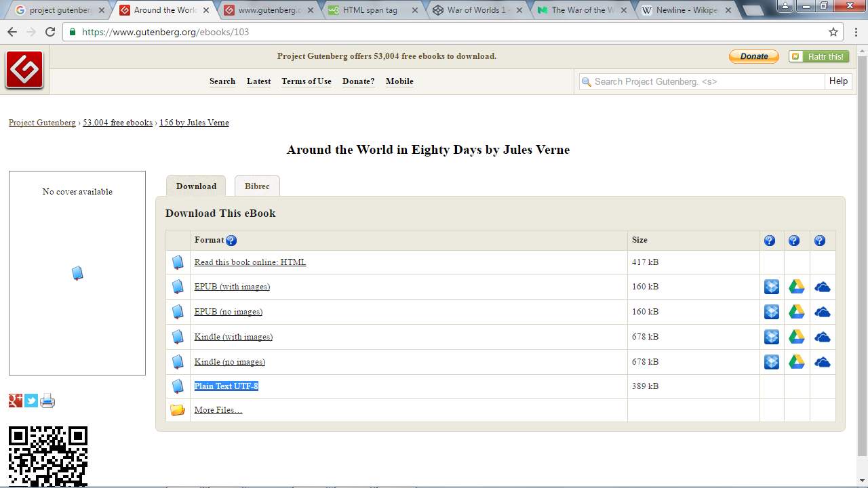
Task: Send EPUB (no images) to OneDrive
Action: click(x=823, y=312)
